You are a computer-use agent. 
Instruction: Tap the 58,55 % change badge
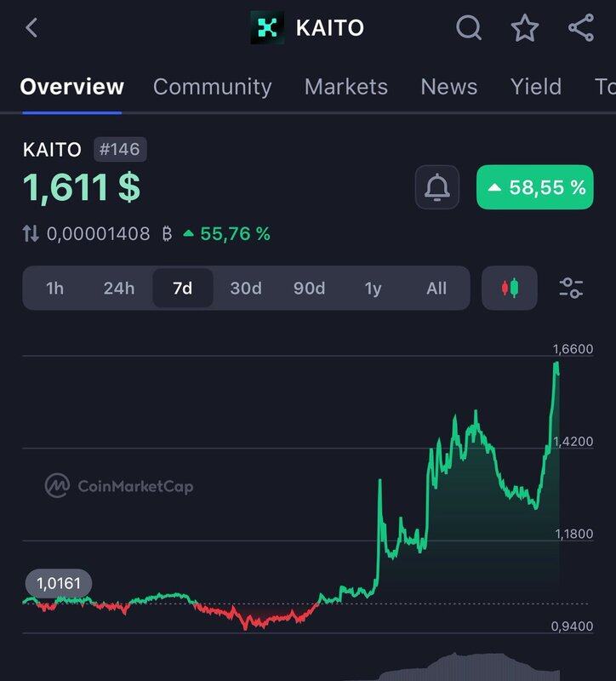[535, 187]
